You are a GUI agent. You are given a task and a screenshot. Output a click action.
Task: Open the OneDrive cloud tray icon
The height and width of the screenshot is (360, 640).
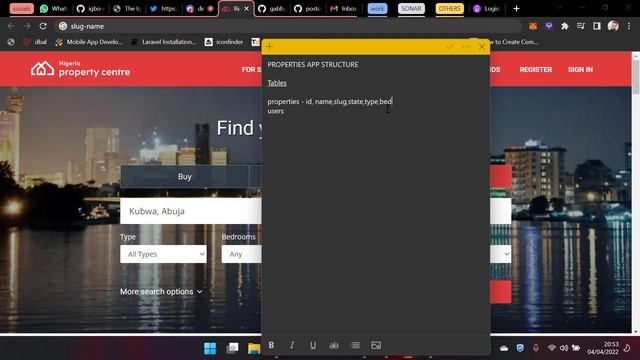[504, 348]
